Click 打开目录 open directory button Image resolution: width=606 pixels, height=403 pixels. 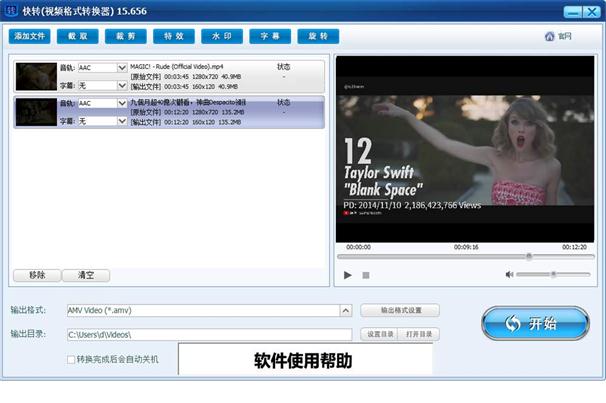pos(419,334)
